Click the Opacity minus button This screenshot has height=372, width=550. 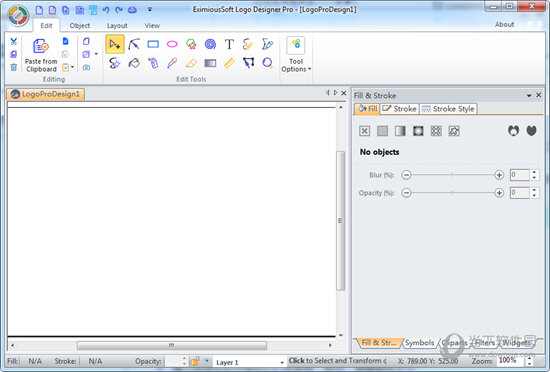pyautogui.click(x=406, y=192)
